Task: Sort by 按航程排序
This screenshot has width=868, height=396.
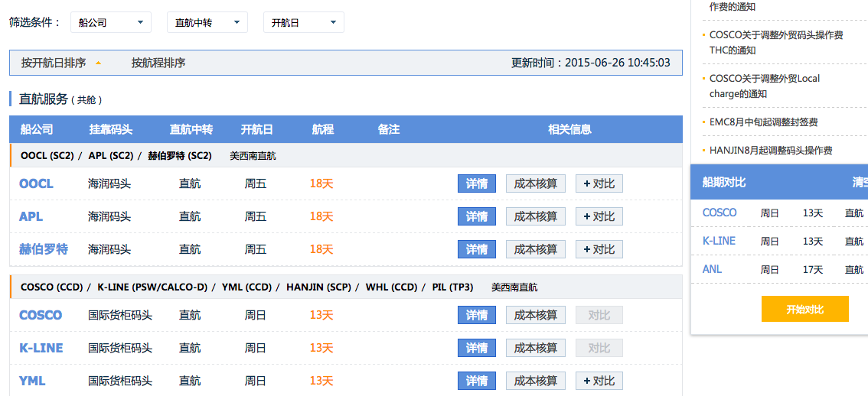Action: coord(158,63)
